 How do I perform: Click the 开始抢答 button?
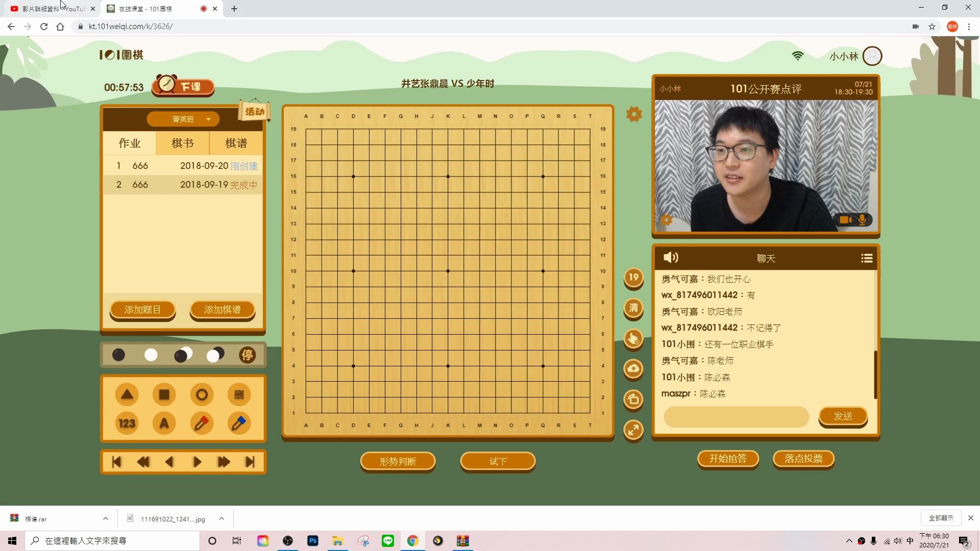728,459
